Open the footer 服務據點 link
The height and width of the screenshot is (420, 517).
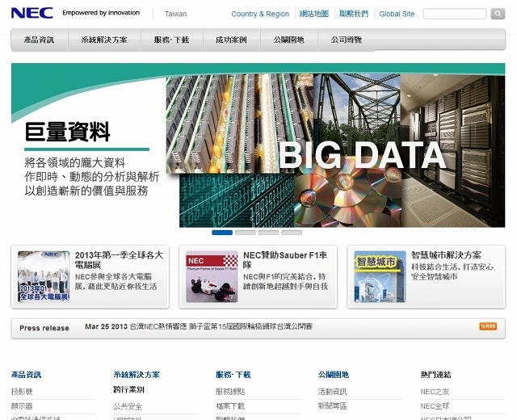[x=230, y=391]
